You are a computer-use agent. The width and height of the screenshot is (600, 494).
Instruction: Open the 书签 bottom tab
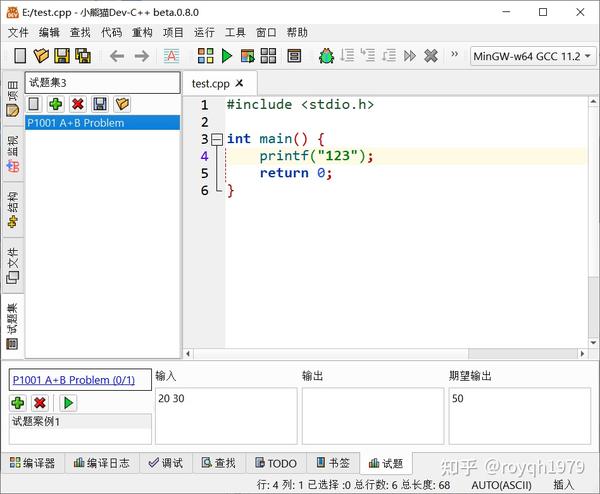pos(333,463)
